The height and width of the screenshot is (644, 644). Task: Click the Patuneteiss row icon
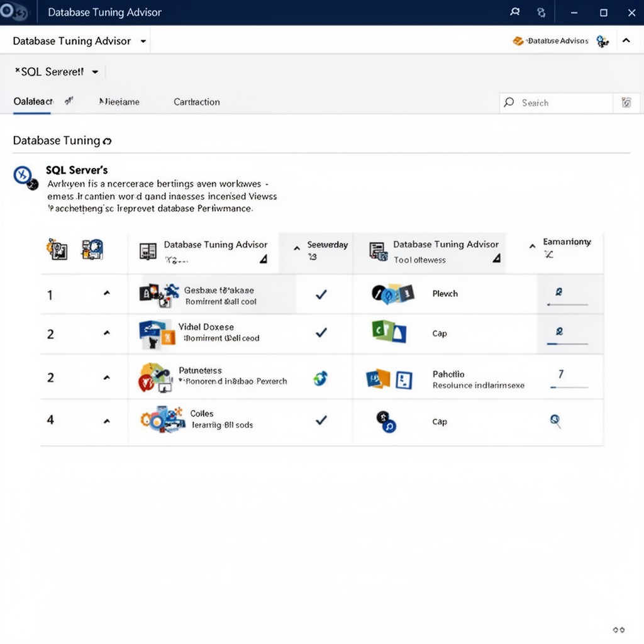pos(155,377)
